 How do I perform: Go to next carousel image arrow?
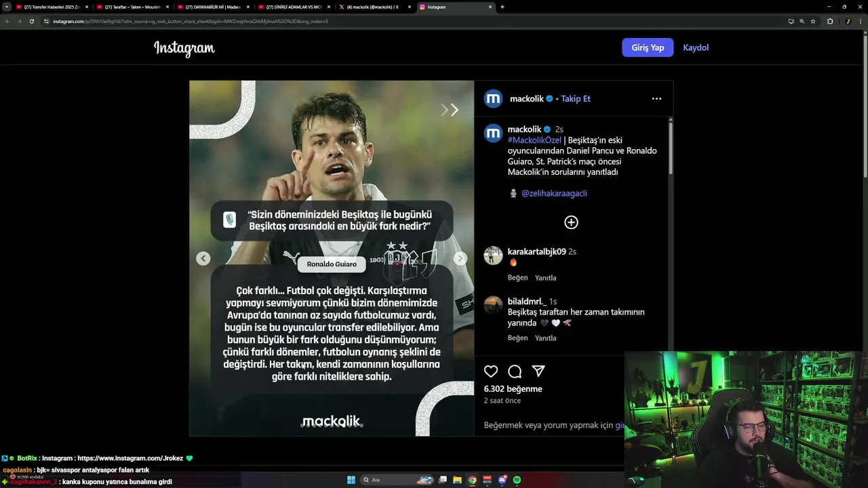pos(460,258)
